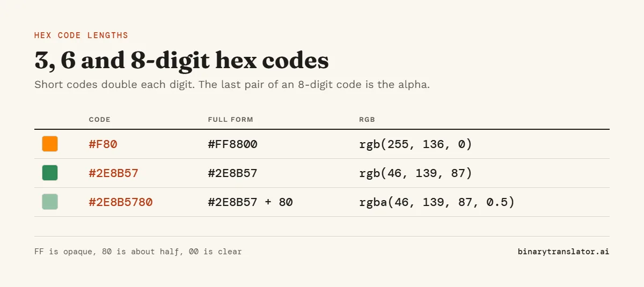Select the red #2E8B57 code text

coord(114,173)
